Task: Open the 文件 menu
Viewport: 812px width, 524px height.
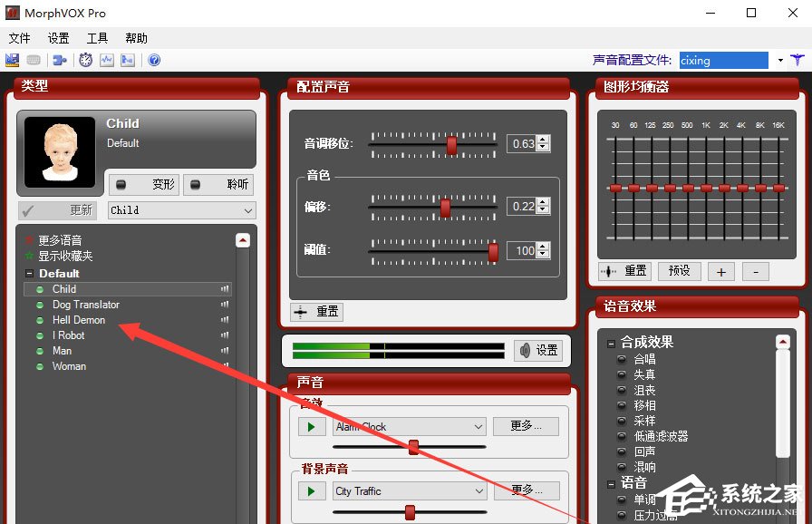Action: pyautogui.click(x=20, y=38)
